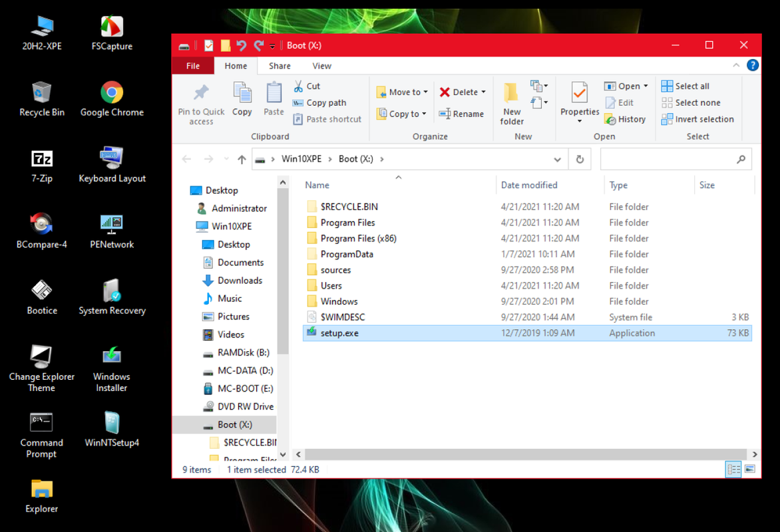Open the File menu tab
Viewport: 780px width, 532px height.
click(x=193, y=66)
